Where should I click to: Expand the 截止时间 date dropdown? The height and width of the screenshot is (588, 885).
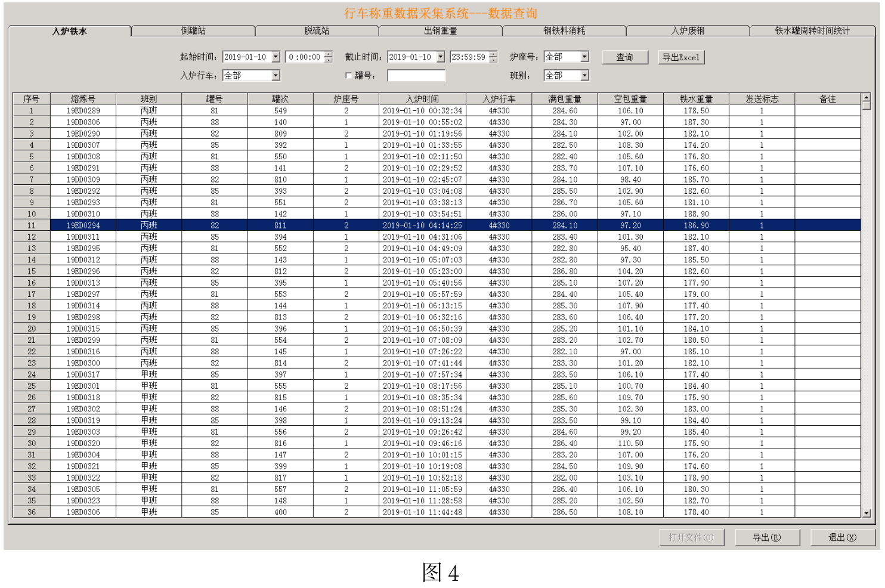pos(441,57)
